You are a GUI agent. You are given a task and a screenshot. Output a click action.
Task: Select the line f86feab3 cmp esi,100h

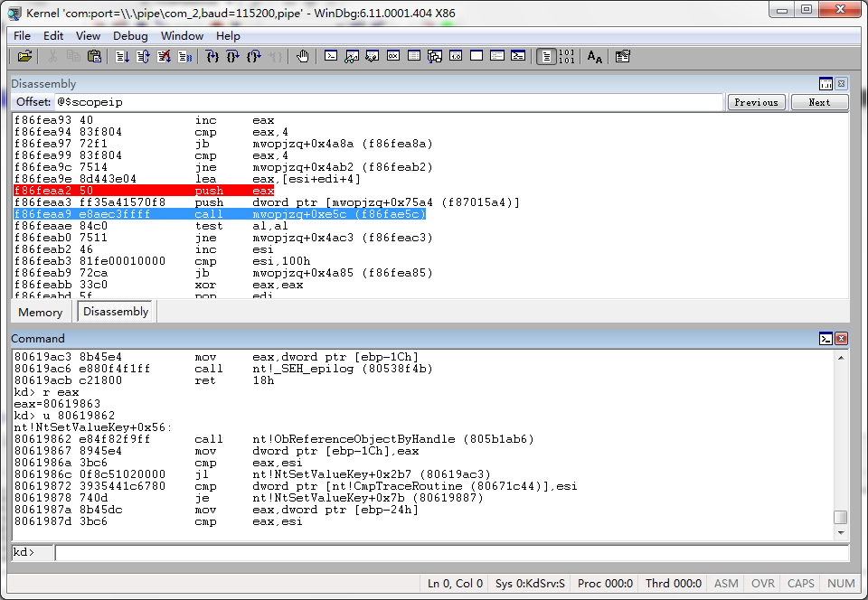tap(162, 261)
